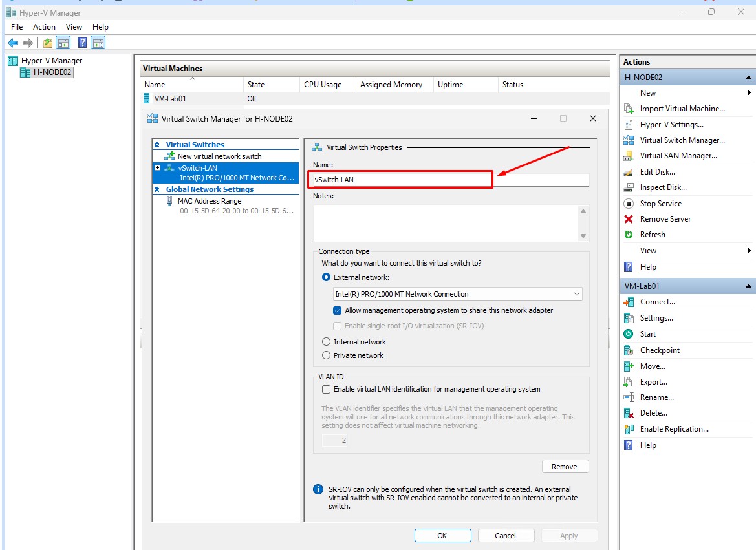This screenshot has width=756, height=550.
Task: Click the green Start power icon
Action: pyautogui.click(x=629, y=333)
